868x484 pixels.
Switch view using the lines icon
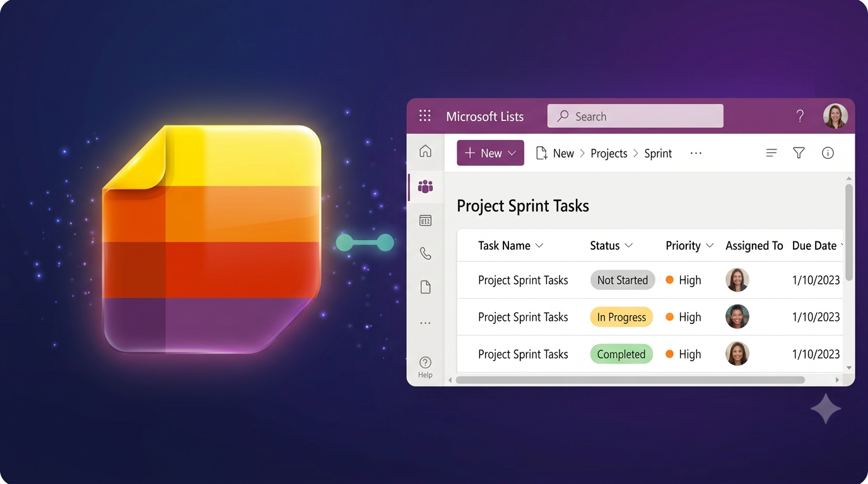pos(771,153)
